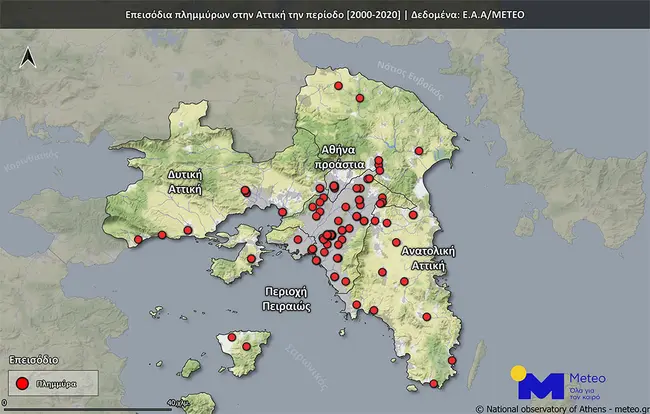Click the yellow circle on Meteo logo
Screen dimensions: 650x414
click(x=518, y=373)
